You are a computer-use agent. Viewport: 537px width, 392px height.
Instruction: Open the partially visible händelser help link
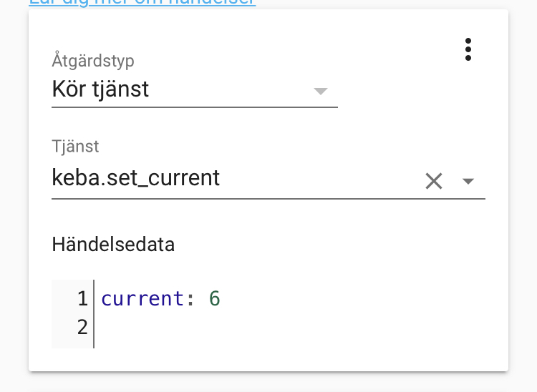[x=142, y=2]
